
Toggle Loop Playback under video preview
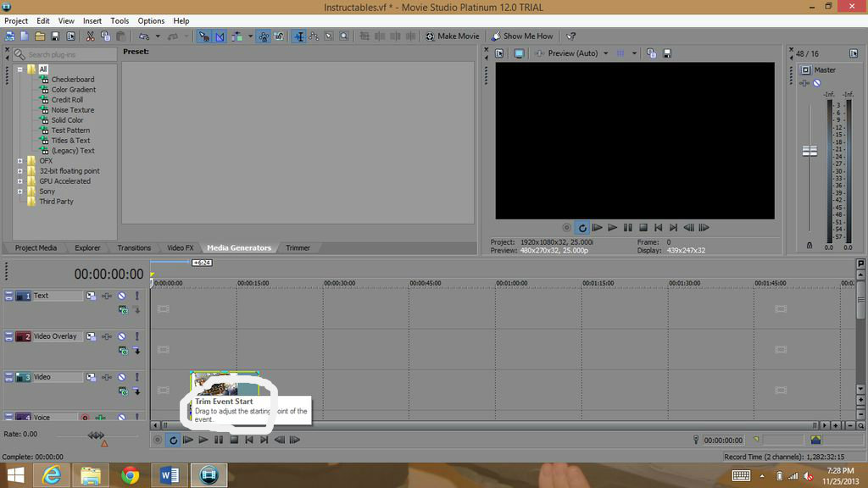pos(581,227)
